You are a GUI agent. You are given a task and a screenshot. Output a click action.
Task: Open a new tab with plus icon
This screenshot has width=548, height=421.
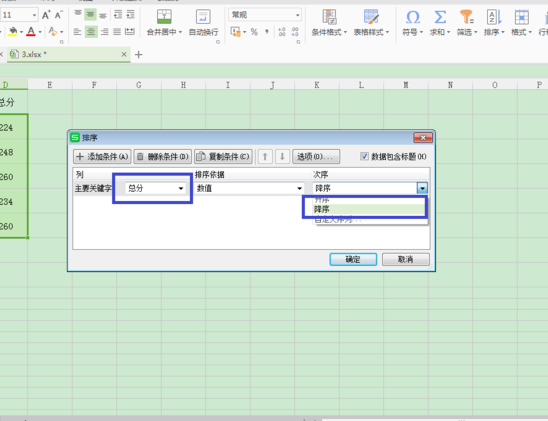click(138, 55)
